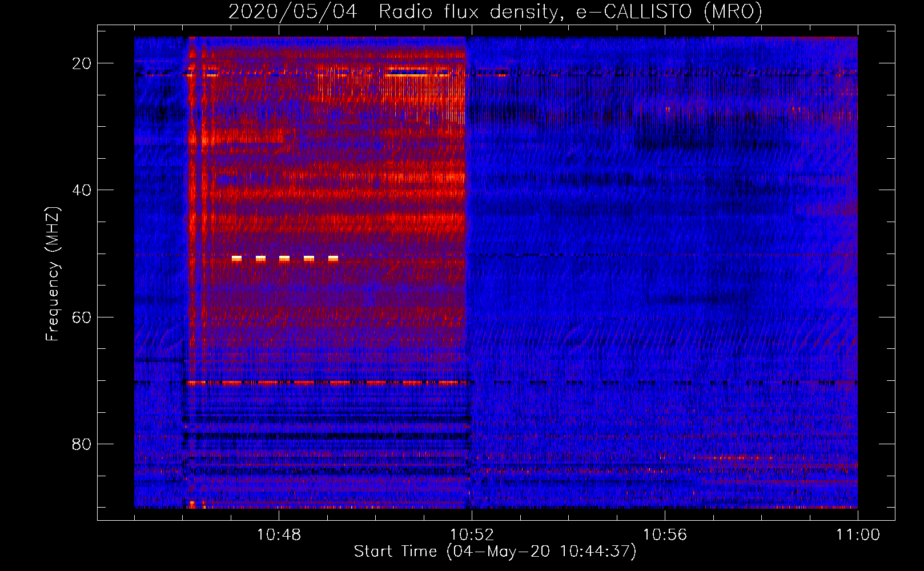Click the 10:52 time tick label
Screen dimensions: 924x571
472,535
